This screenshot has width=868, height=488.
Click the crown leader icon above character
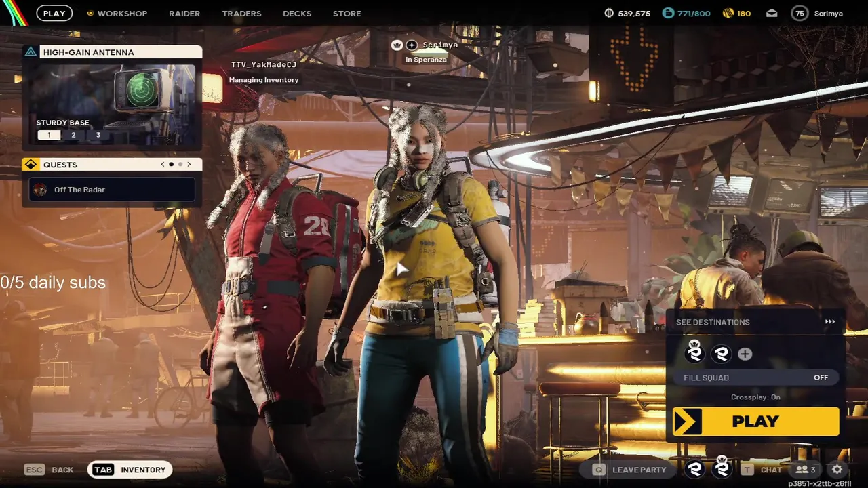(x=397, y=45)
